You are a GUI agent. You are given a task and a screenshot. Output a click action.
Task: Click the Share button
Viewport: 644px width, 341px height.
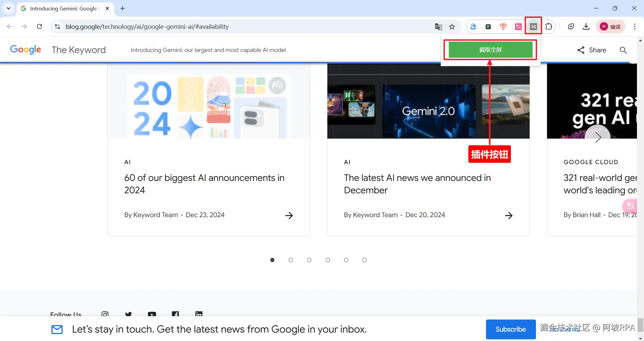[x=592, y=50]
